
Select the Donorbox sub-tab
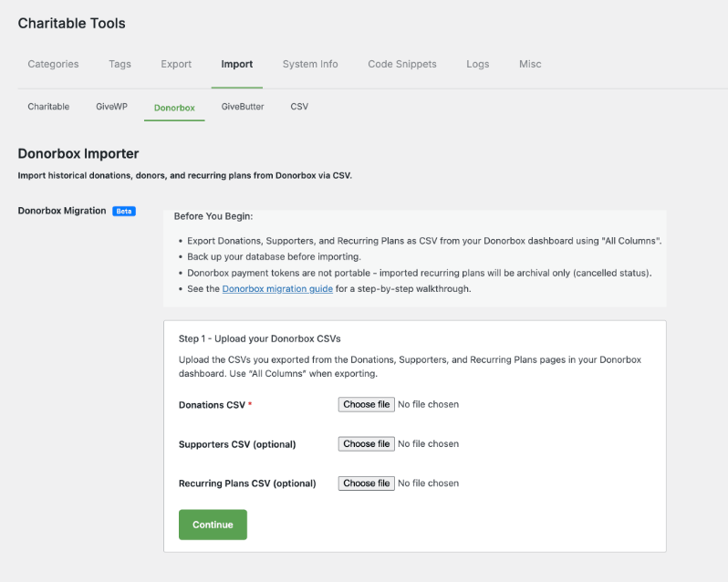174,108
